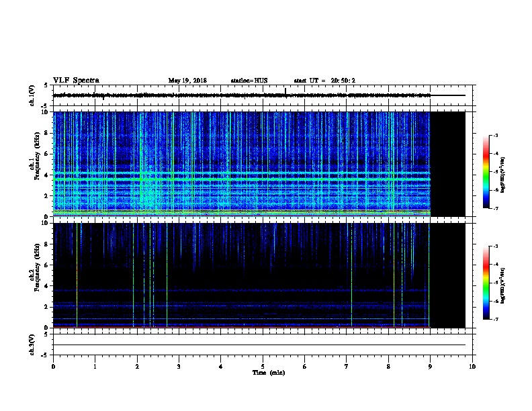Click the ch.2 "Frequency (kHz)" axis label

(x=37, y=267)
